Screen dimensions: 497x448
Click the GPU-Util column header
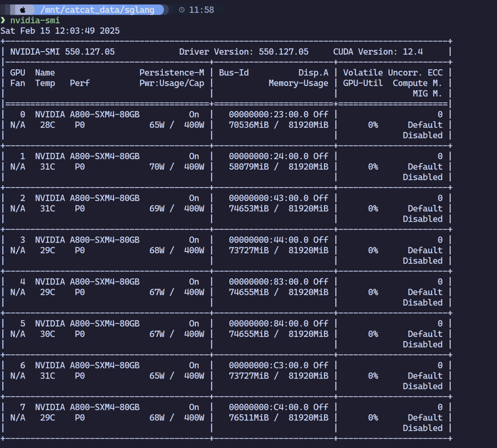point(363,83)
